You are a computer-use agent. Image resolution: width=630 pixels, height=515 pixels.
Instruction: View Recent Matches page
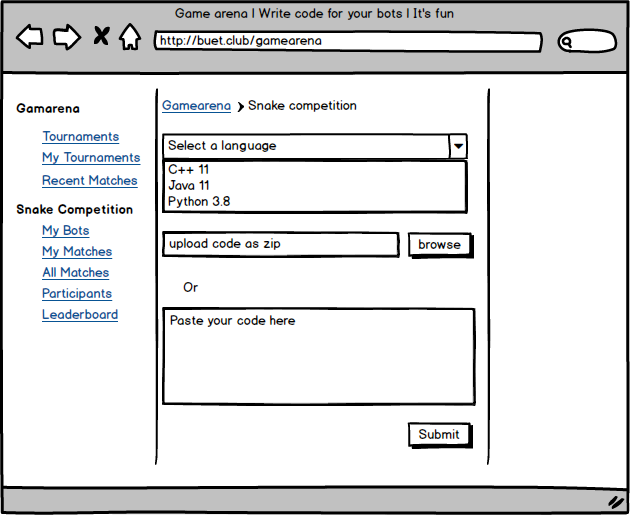[x=89, y=181]
